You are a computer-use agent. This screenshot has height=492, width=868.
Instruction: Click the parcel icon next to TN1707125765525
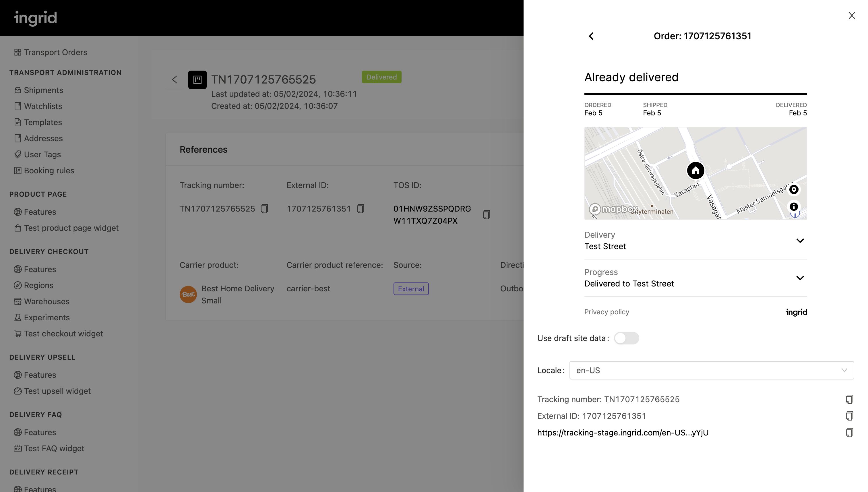(x=198, y=80)
